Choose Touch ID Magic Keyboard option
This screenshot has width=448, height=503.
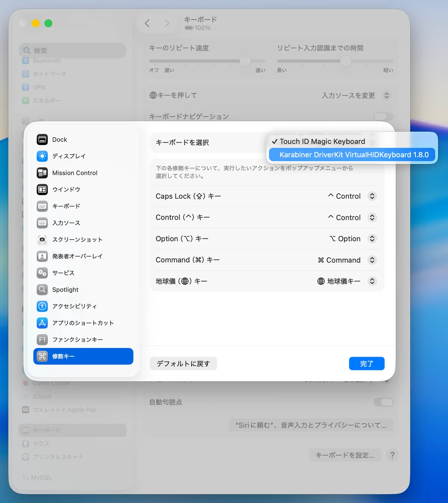[x=352, y=142]
